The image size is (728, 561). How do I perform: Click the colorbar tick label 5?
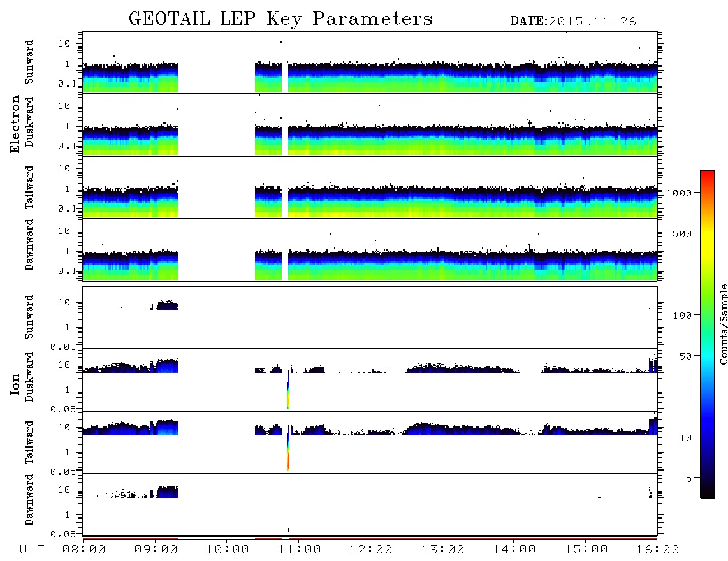click(x=688, y=478)
